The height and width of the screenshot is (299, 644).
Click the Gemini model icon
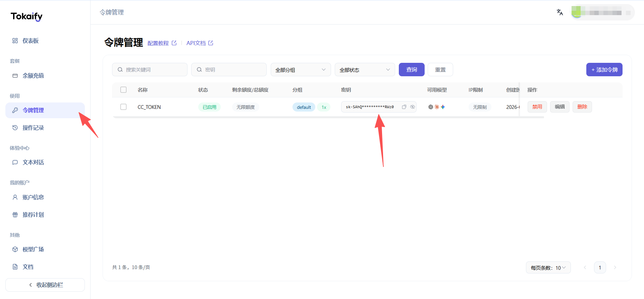pyautogui.click(x=443, y=107)
